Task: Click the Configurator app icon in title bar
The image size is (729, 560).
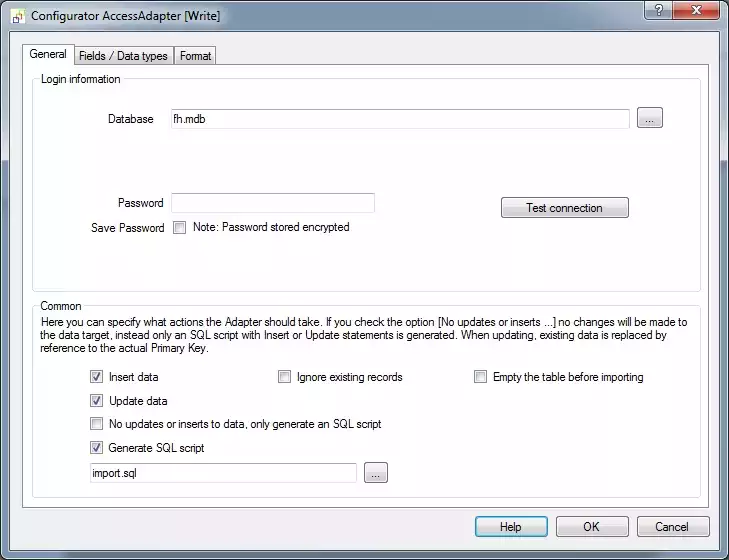Action: (x=17, y=16)
